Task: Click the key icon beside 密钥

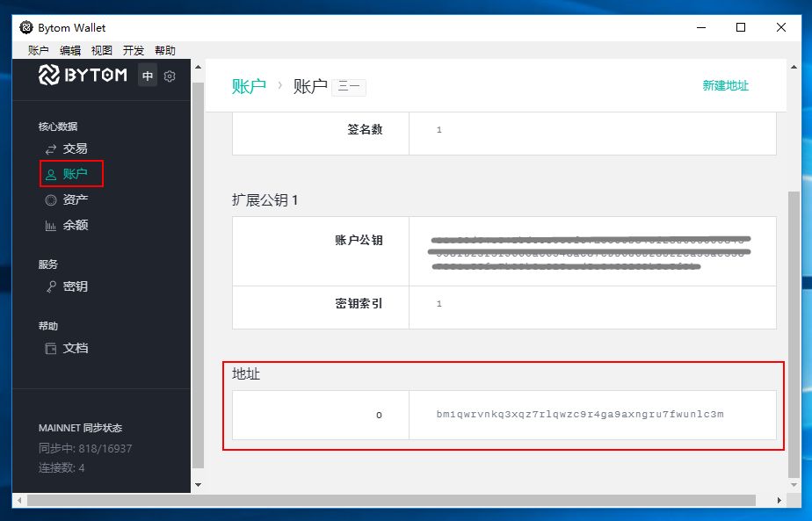Action: tap(51, 286)
